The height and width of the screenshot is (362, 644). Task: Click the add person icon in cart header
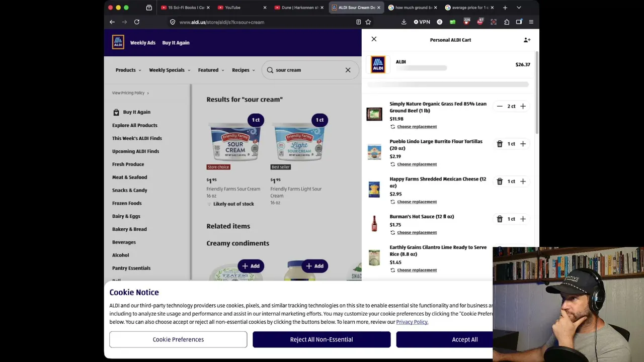pyautogui.click(x=527, y=40)
